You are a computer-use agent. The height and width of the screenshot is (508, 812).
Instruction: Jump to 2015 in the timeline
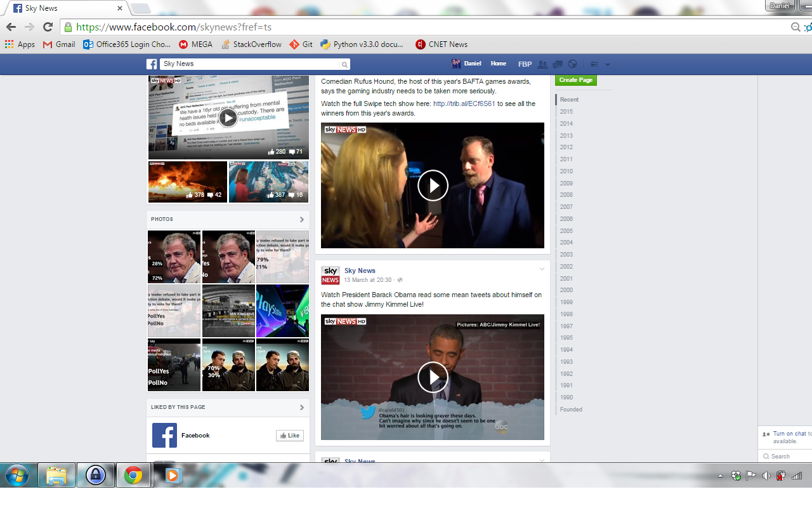(566, 112)
